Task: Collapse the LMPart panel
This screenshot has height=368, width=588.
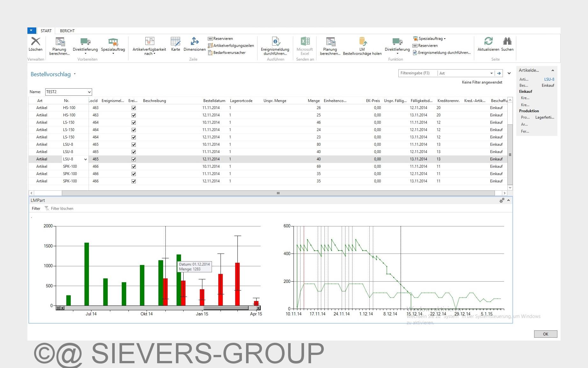Action: 509,200
